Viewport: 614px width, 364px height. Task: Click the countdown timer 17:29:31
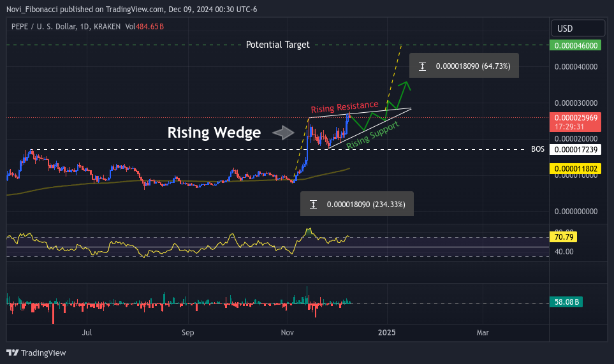pos(569,127)
